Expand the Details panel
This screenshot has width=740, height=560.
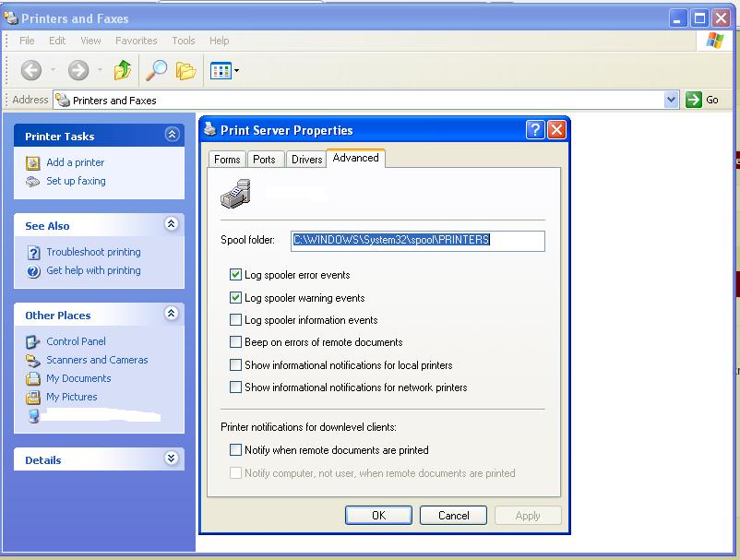[172, 459]
